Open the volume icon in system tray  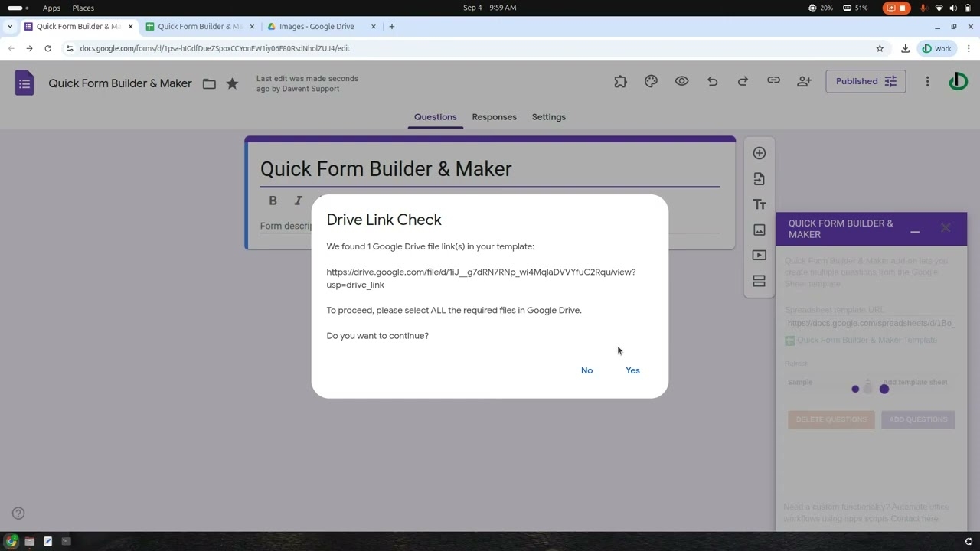tap(953, 8)
